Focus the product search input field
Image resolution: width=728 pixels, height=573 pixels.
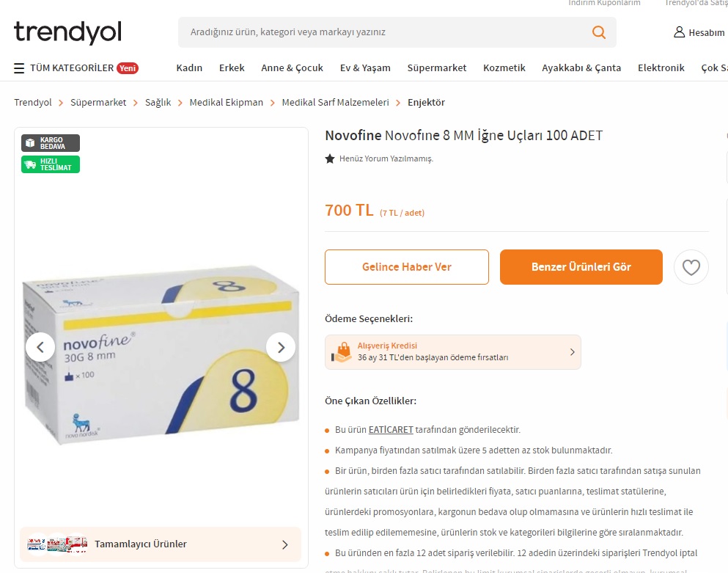(386, 32)
